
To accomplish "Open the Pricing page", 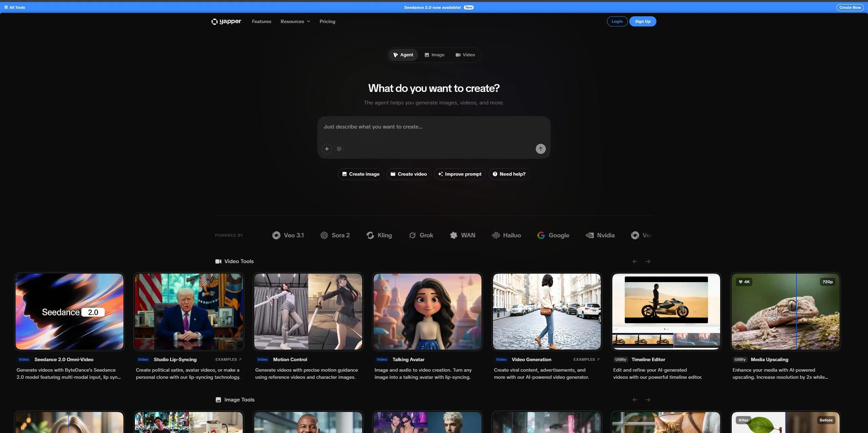I will 327,21.
